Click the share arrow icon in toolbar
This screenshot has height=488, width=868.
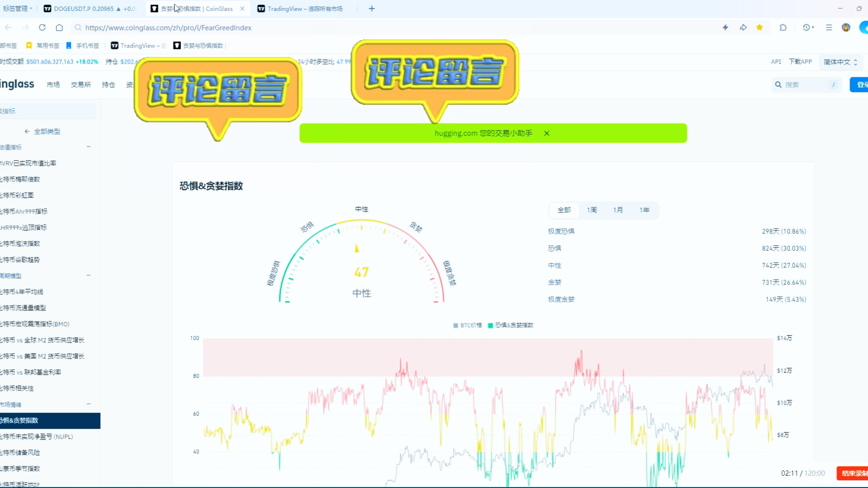tap(743, 27)
